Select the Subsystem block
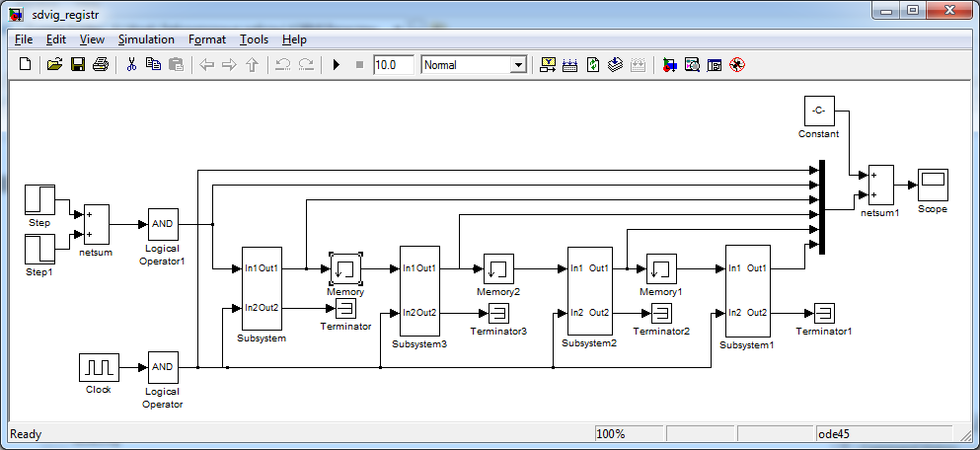Screen dimensions: 980x450 pyautogui.click(x=262, y=288)
